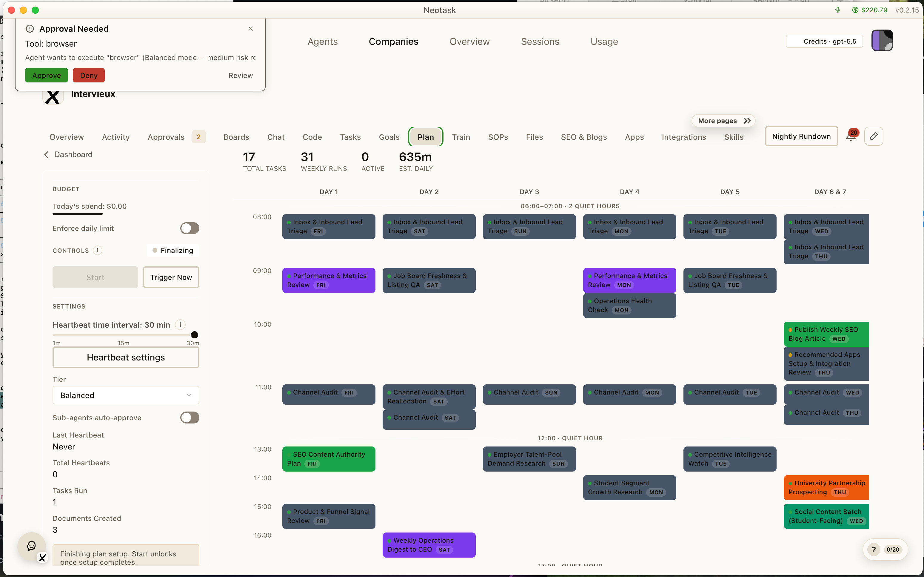Viewport: 924px width, 577px height.
Task: Click the user avatar thumbnail top right
Action: (x=882, y=40)
